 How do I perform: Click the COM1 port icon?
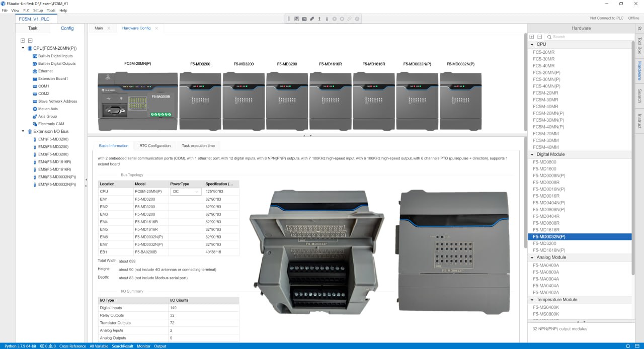pyautogui.click(x=35, y=86)
